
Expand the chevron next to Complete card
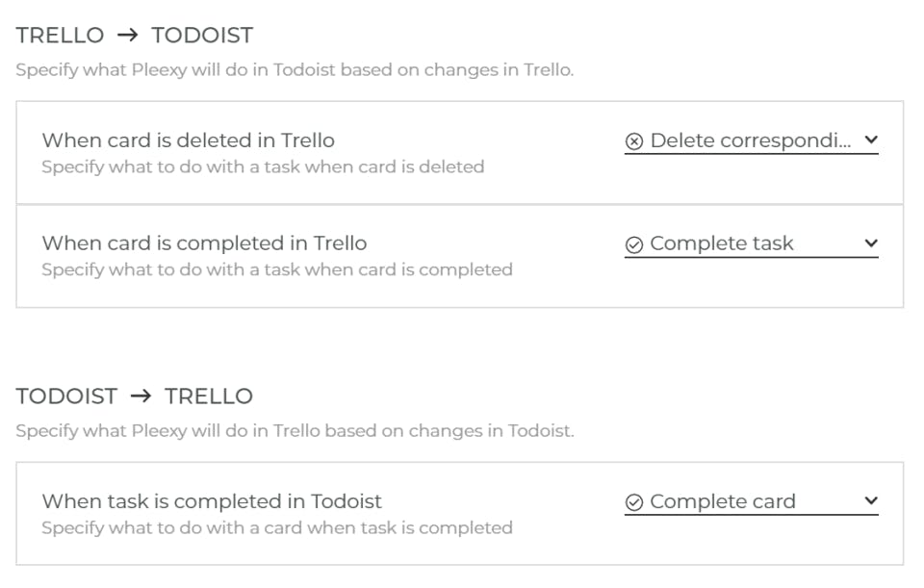click(870, 501)
